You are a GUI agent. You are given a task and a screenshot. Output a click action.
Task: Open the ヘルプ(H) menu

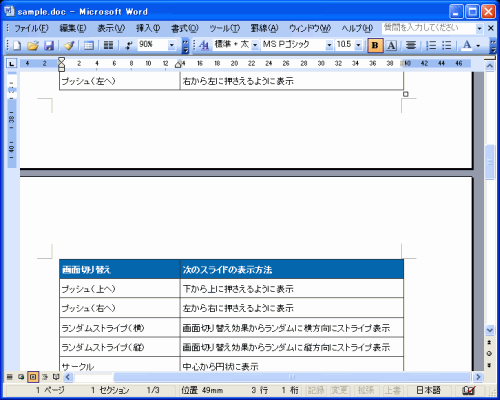click(x=357, y=28)
